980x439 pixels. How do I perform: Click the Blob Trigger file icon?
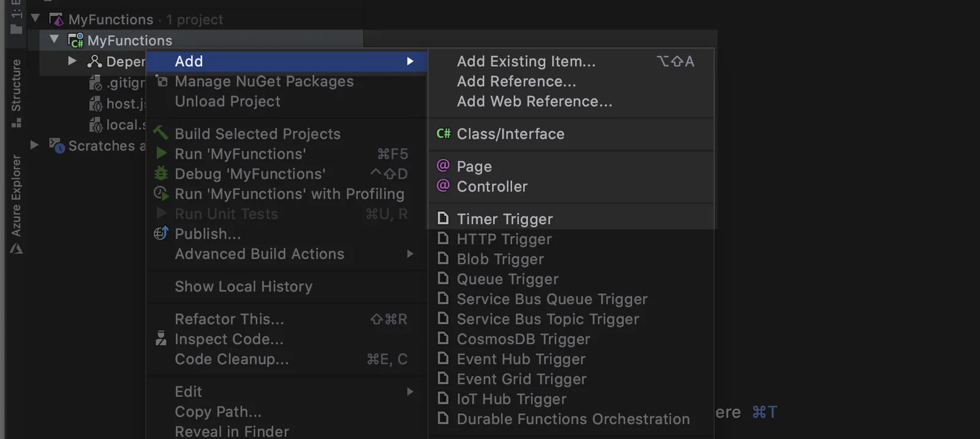[443, 258]
